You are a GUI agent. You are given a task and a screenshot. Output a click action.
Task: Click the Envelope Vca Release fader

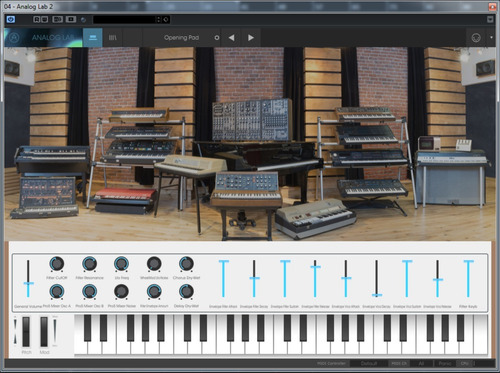point(438,279)
